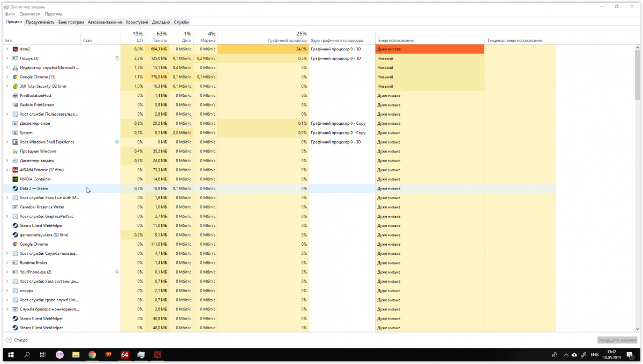This screenshot has height=364, width=643.
Task: Click the Дуже високе power cell of dota2
Action: click(x=430, y=49)
